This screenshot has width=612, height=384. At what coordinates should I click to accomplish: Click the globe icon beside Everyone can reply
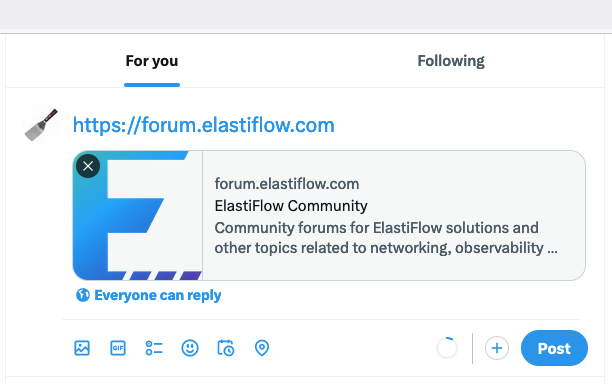(83, 295)
